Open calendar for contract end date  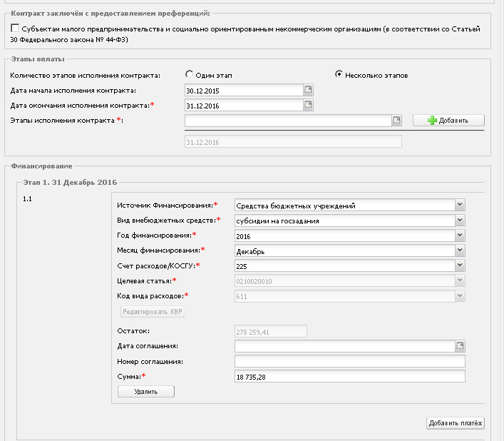pos(308,105)
